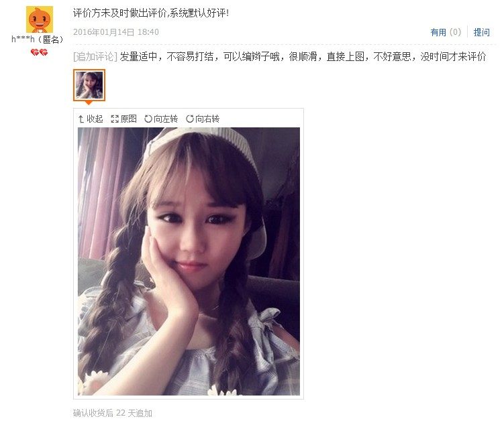Click the orange cartoon avatar icon
Viewport: 504px width, 423px height.
coord(39,19)
